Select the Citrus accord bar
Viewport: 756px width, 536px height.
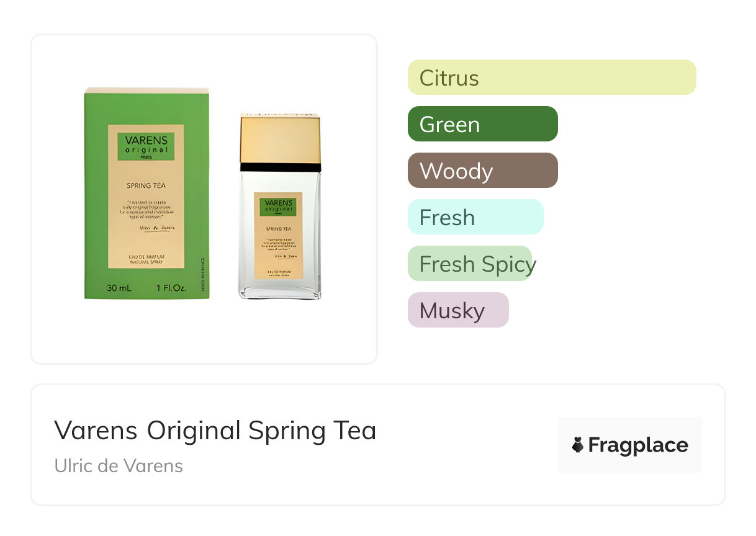[x=551, y=78]
